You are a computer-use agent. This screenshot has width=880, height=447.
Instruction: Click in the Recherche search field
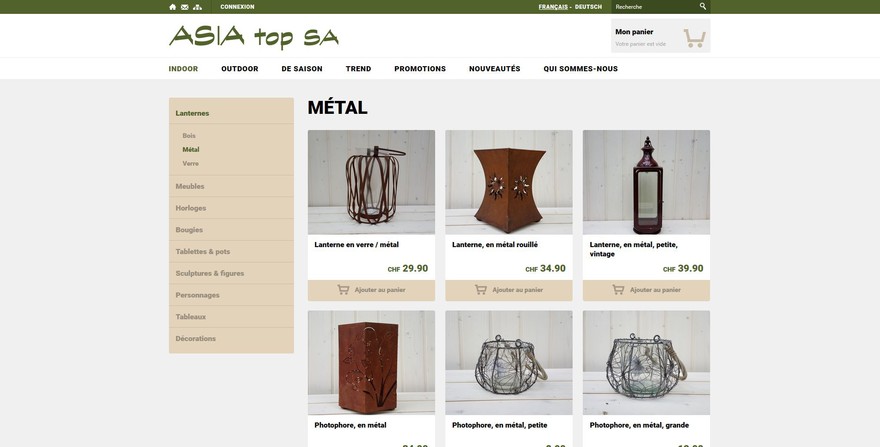click(655, 7)
